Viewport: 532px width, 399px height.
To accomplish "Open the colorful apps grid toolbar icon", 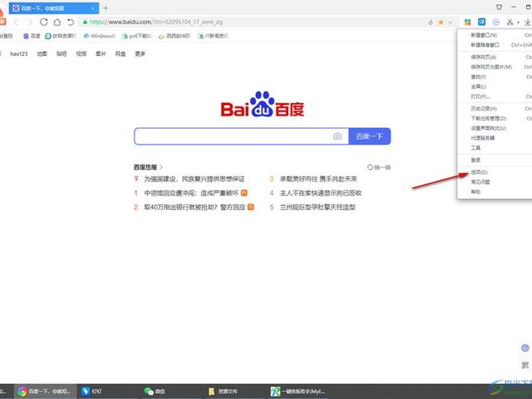I will (x=467, y=22).
